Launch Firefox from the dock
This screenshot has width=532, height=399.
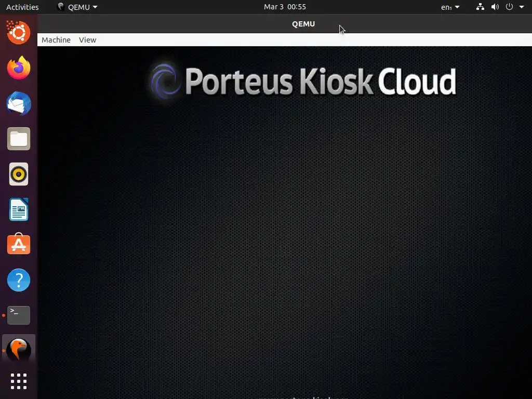(19, 68)
